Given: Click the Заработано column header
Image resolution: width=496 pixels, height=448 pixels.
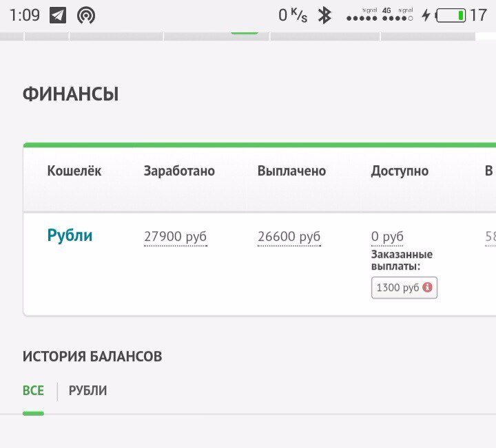Looking at the screenshot, I should 179,171.
